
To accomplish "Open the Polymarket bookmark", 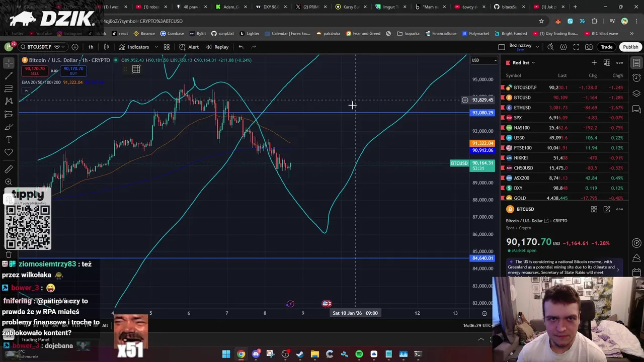I will (x=475, y=33).
